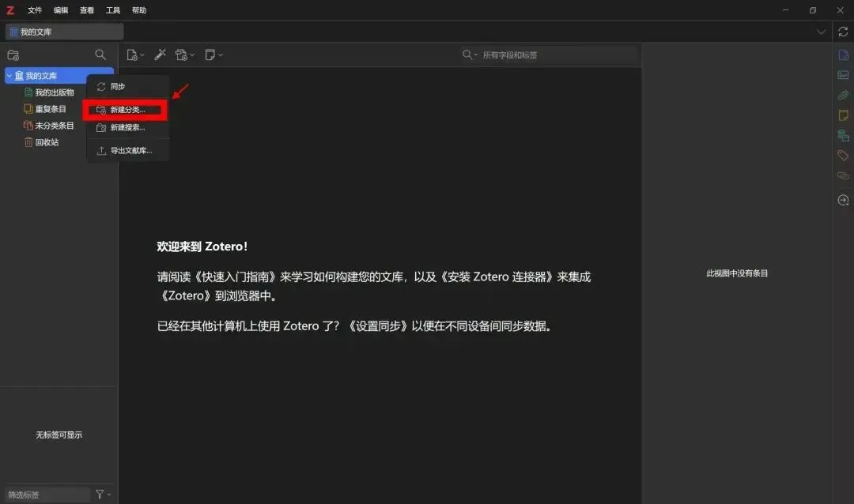The image size is (854, 504).
Task: Open the item info pane icon
Action: coord(843,55)
